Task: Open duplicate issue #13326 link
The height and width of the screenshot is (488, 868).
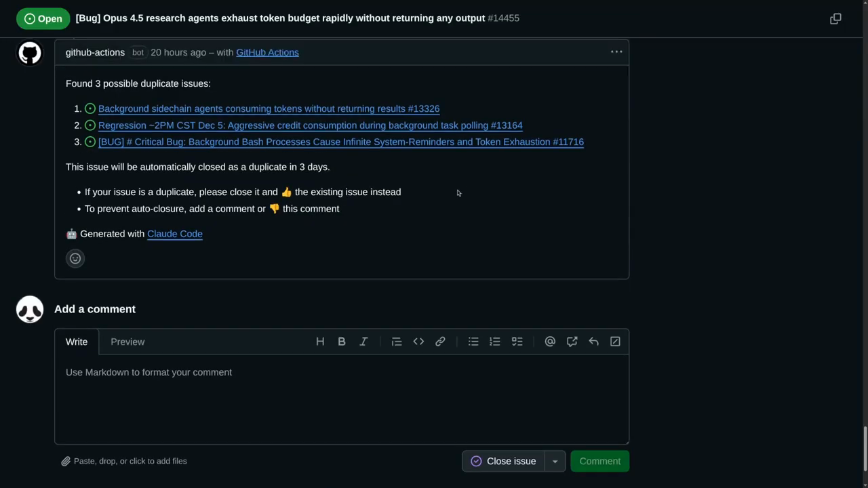Action: (269, 108)
